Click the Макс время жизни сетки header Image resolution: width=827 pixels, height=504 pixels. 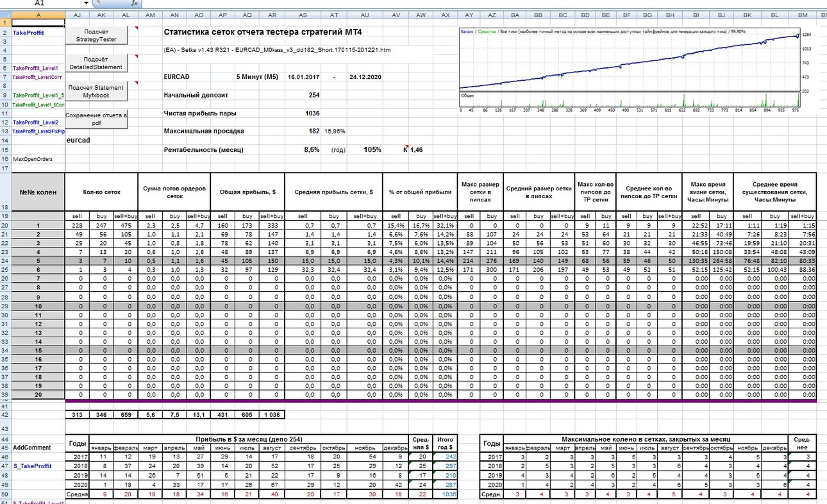(707, 192)
